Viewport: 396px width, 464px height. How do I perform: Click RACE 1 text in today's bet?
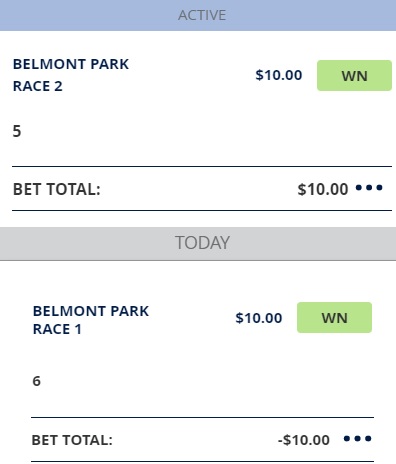pos(57,329)
